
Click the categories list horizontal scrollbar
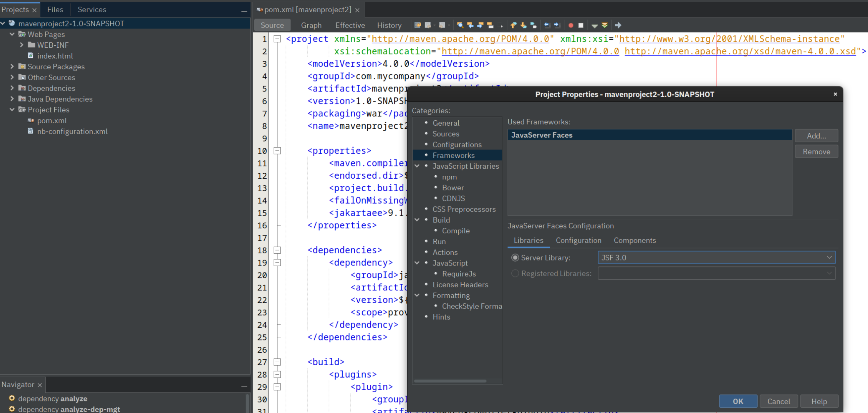click(450, 381)
